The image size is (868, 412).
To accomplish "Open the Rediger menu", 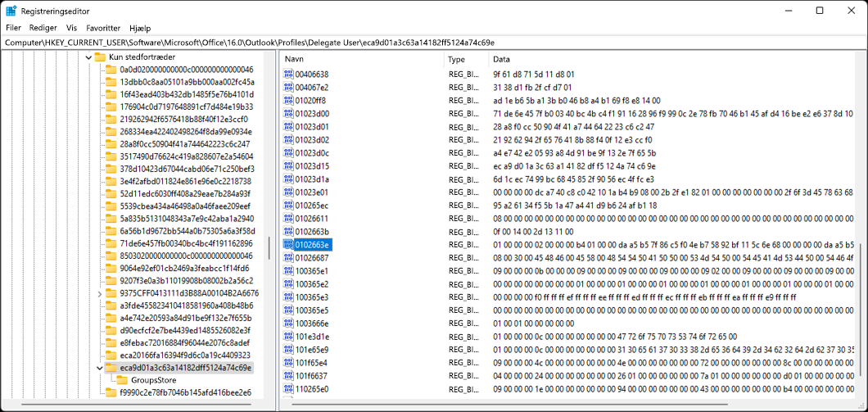I will (43, 28).
